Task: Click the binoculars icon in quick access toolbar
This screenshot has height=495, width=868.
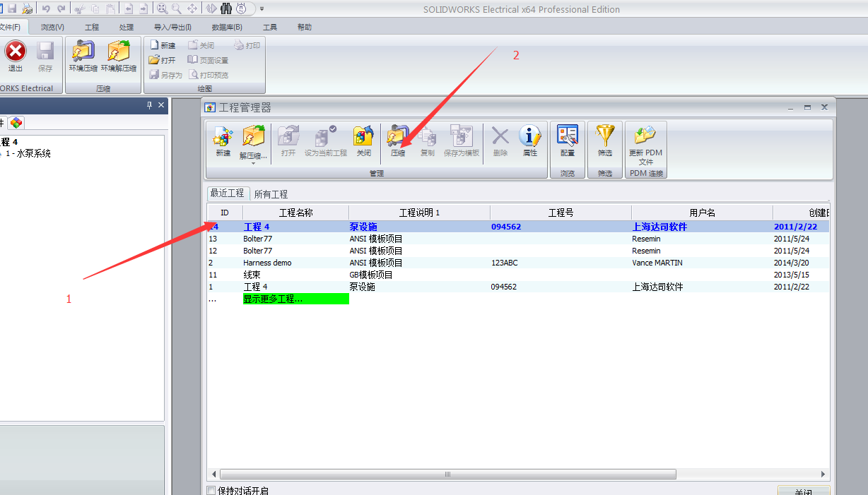Action: (226, 9)
